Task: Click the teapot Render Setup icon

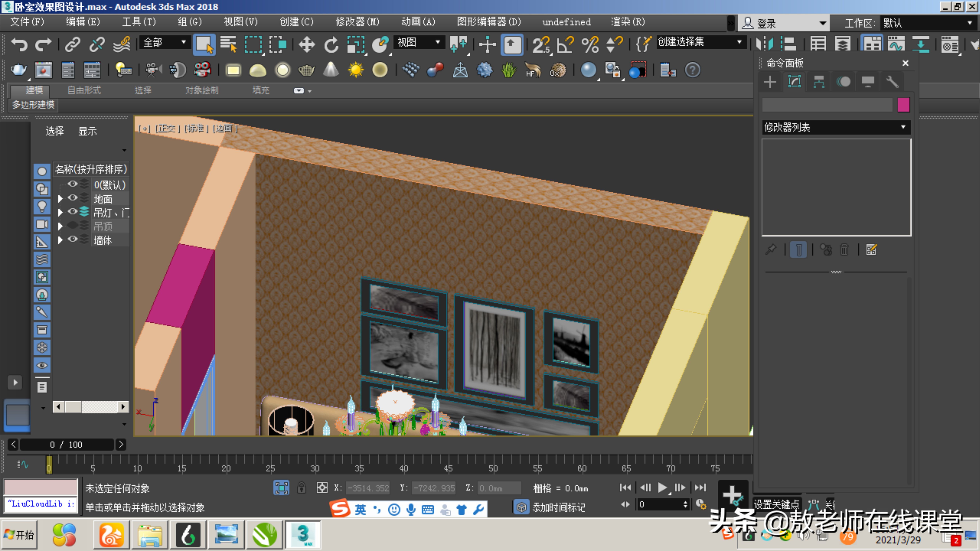Action: [18, 70]
